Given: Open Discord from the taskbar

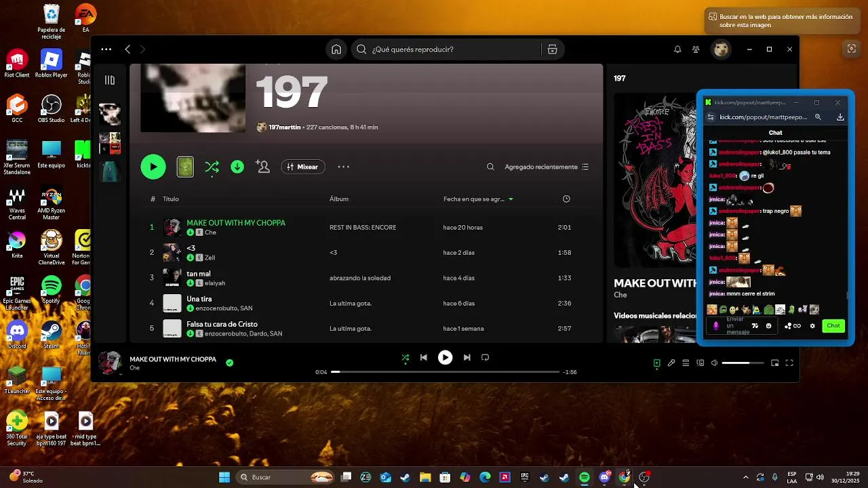Looking at the screenshot, I should point(604,477).
